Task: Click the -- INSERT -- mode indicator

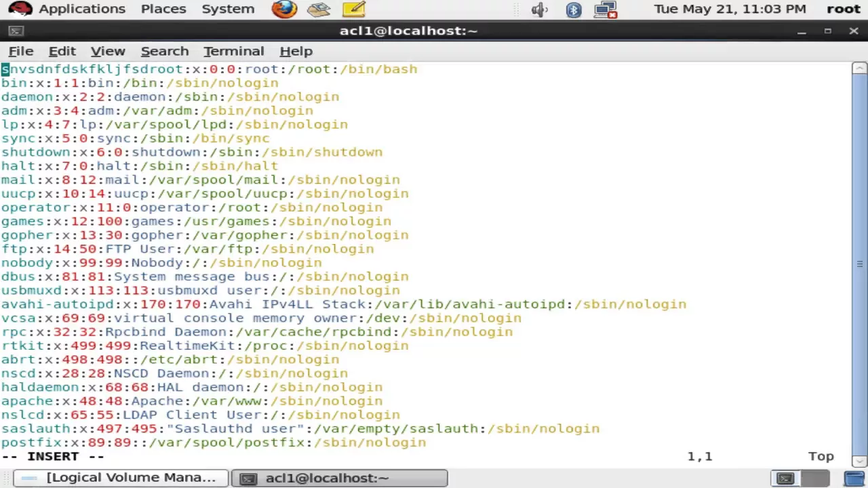Action: click(x=53, y=456)
